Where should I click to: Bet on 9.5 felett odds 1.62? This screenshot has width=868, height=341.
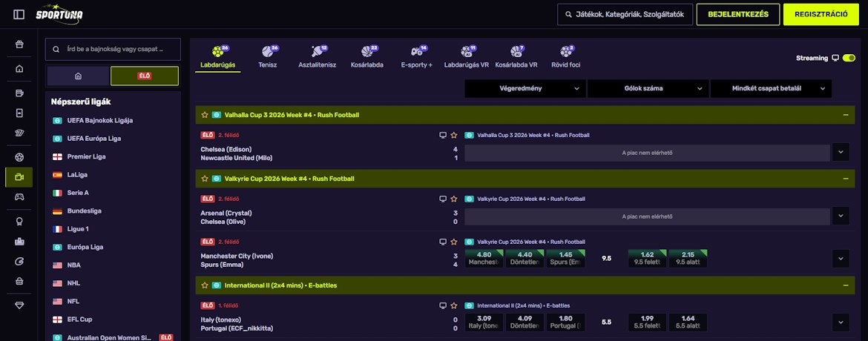[x=647, y=258]
